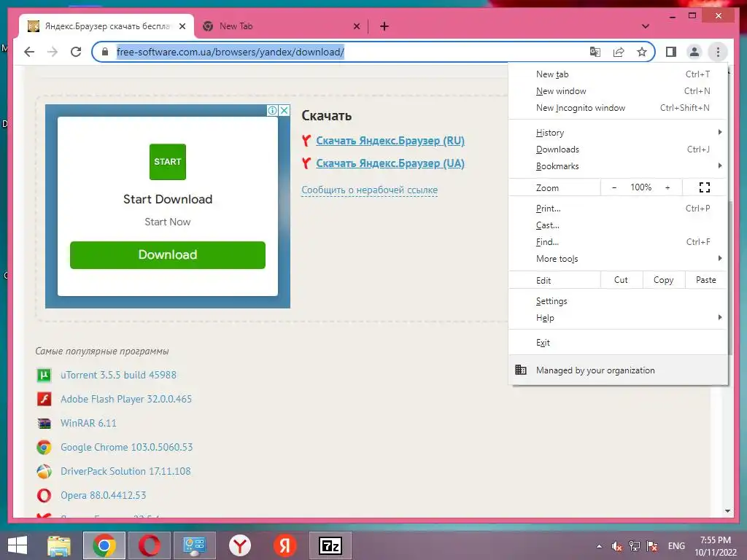
Task: Choose Find... in menu
Action: coord(619,242)
